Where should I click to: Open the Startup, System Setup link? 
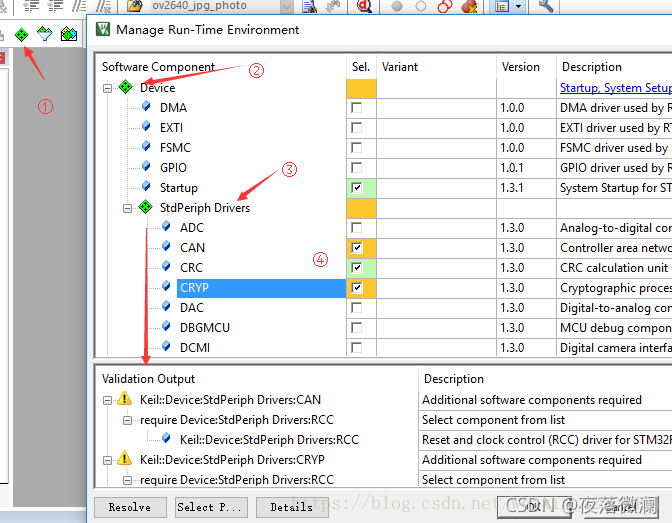[x=616, y=87]
